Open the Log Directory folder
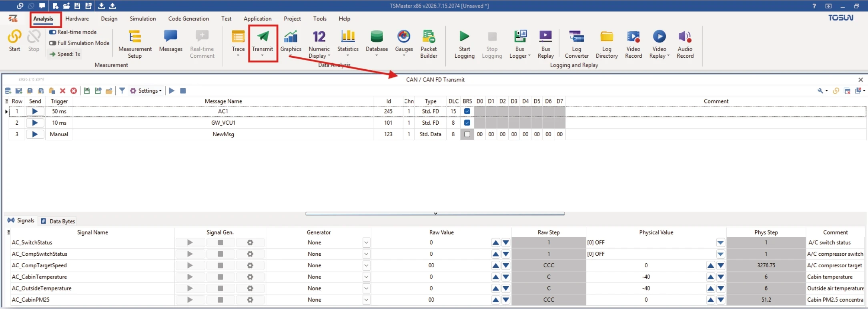The height and width of the screenshot is (309, 868). click(x=607, y=44)
